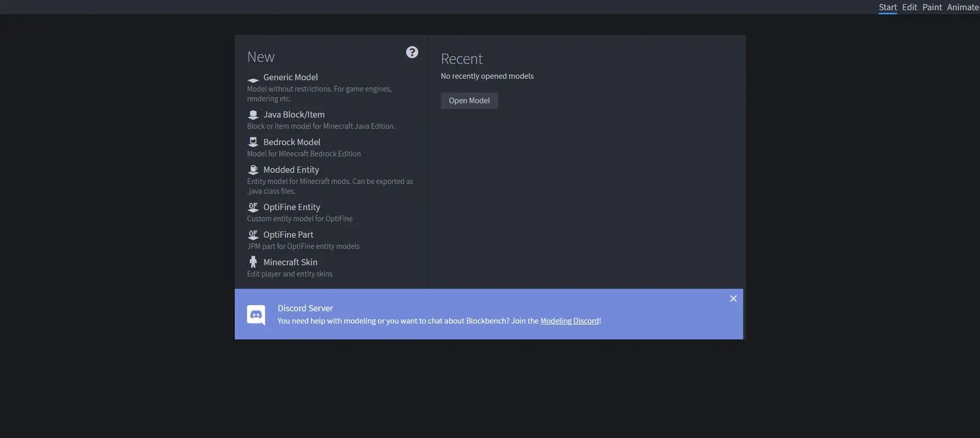Open the help question mark icon
The width and height of the screenshot is (980, 438).
(412, 52)
